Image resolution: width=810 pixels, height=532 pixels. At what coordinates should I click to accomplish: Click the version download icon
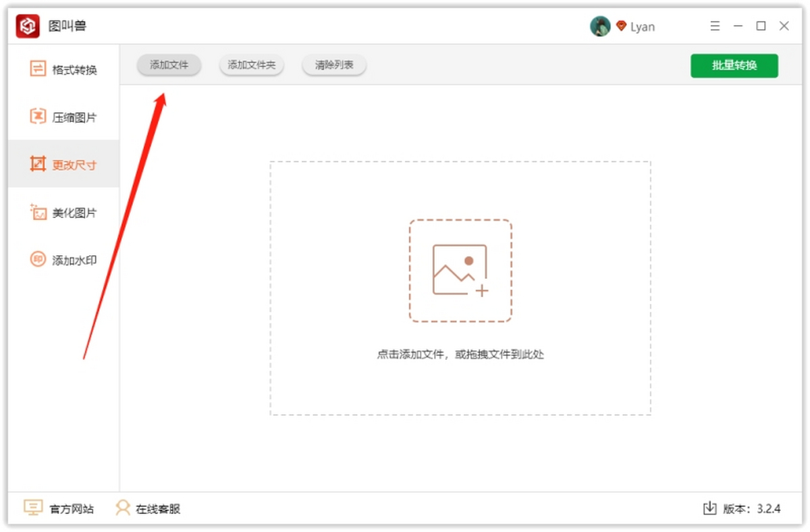[x=709, y=508]
